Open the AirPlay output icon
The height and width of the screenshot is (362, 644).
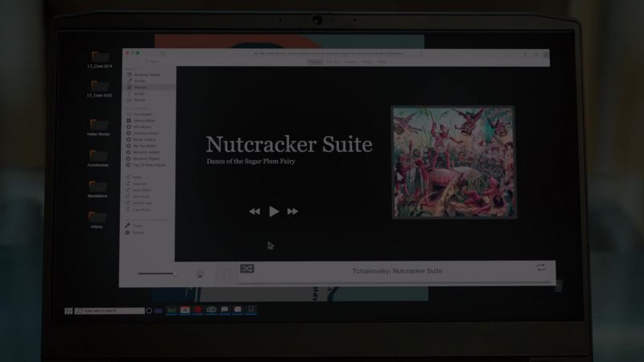[x=200, y=274]
